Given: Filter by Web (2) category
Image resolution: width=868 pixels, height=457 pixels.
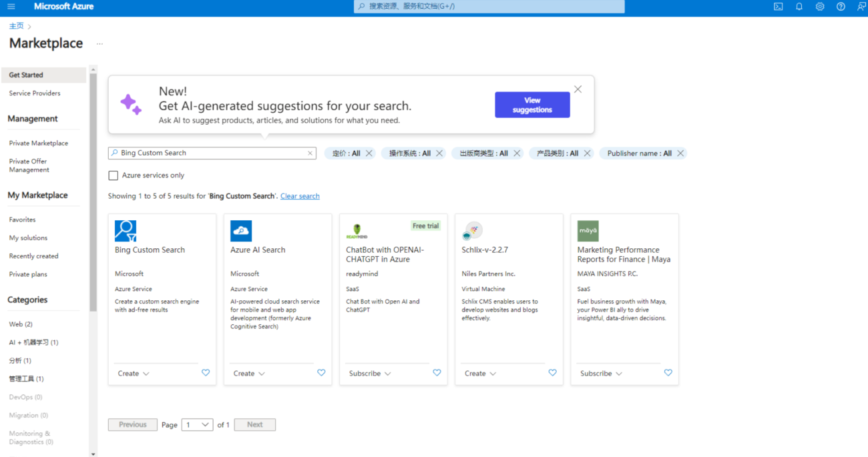Looking at the screenshot, I should [21, 324].
